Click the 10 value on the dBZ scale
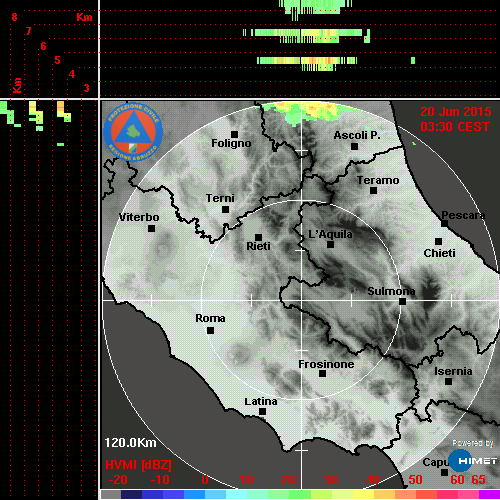This screenshot has width=500, height=500. (247, 480)
